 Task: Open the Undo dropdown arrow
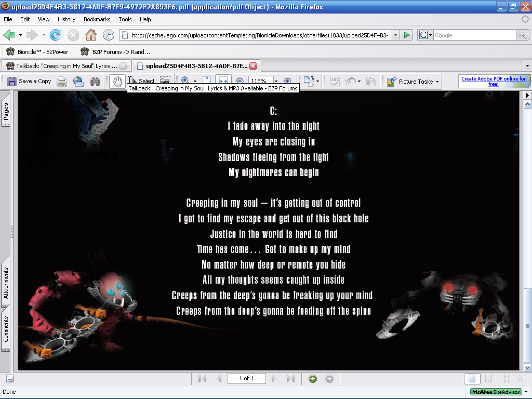tap(360, 82)
